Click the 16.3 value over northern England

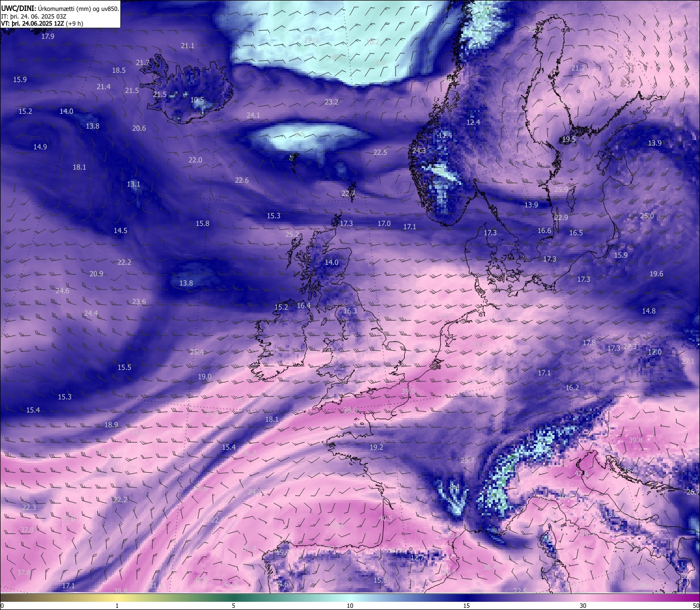(x=350, y=311)
